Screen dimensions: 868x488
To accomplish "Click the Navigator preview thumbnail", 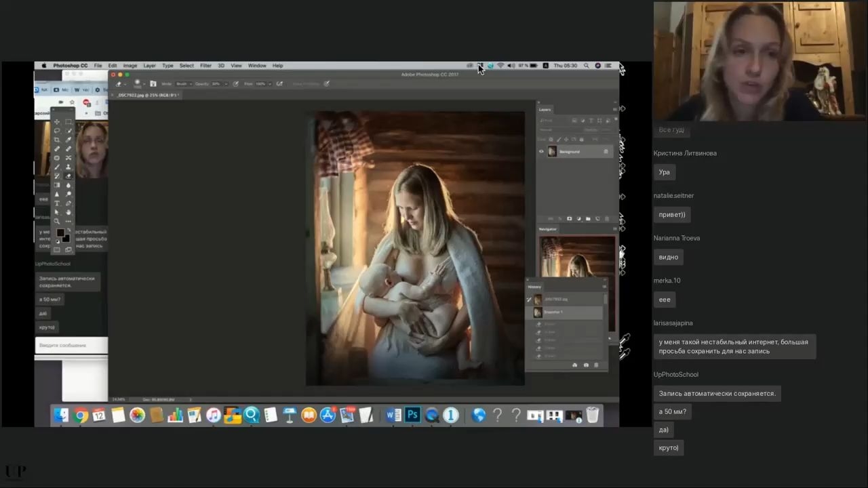I will click(577, 256).
